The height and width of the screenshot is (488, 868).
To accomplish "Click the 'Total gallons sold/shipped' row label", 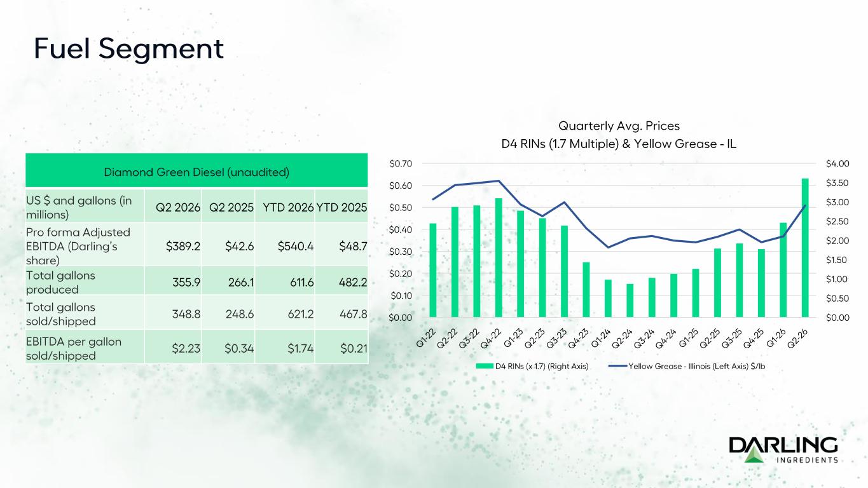I will (85, 312).
